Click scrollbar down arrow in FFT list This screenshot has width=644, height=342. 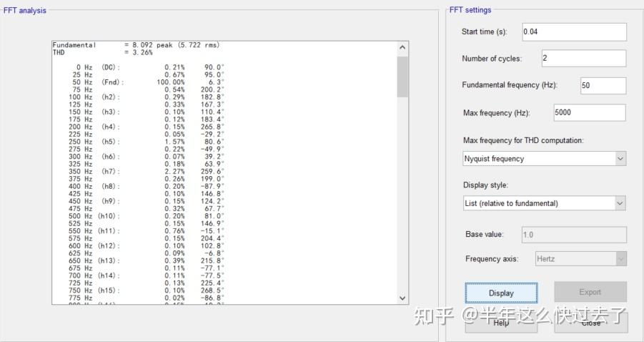(402, 298)
